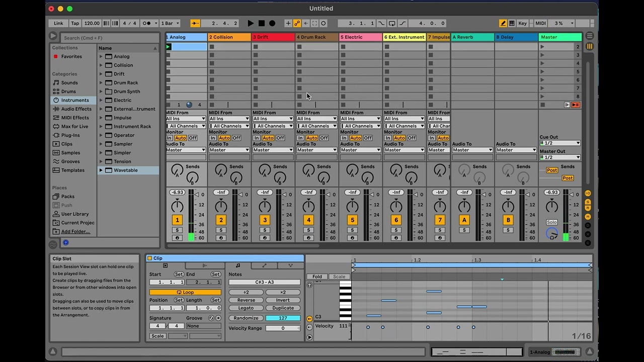Toggle track 1 activator button

177,220
